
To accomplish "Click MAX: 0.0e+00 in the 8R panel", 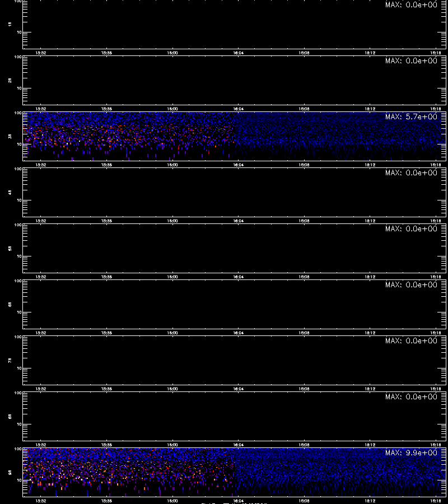I will [x=411, y=396].
